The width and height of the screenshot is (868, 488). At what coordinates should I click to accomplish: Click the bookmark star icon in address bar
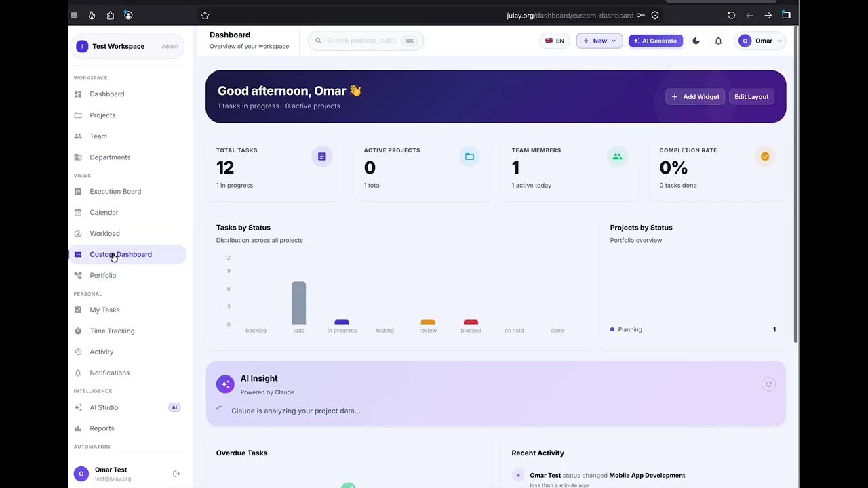(205, 15)
